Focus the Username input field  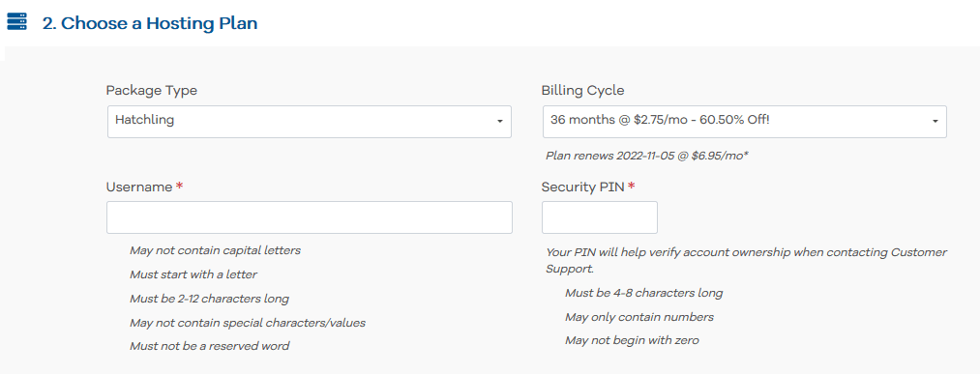pyautogui.click(x=310, y=217)
